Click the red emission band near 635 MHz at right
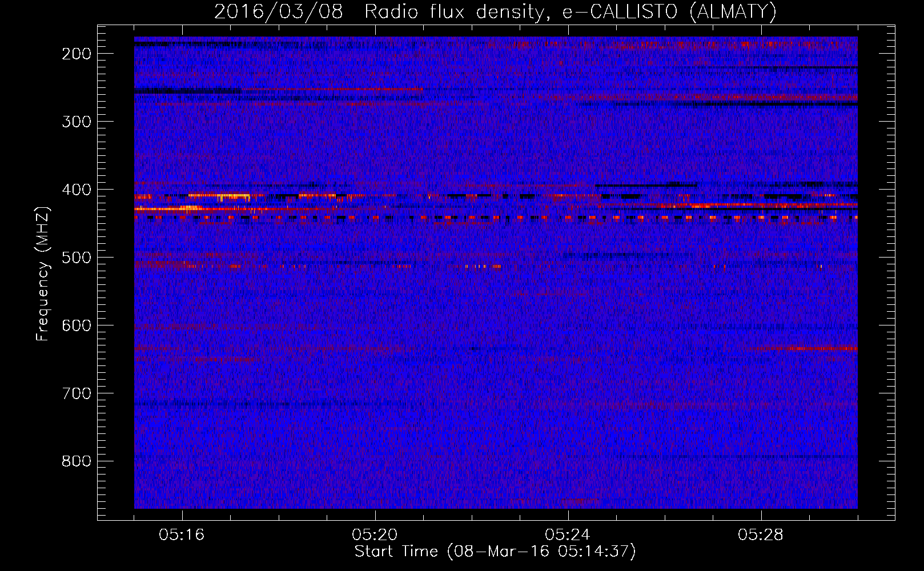Viewport: 924px width, 571px height. click(805, 348)
